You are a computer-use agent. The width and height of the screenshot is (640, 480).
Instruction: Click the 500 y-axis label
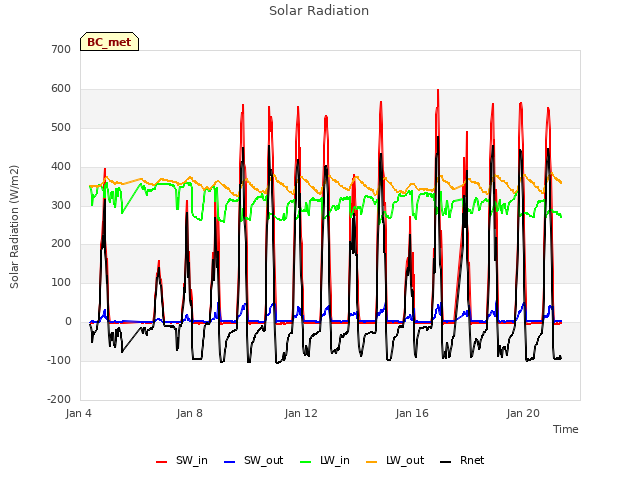[x=61, y=127]
